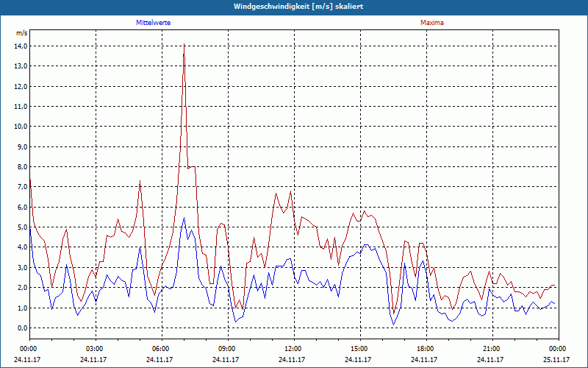The width and height of the screenshot is (588, 368).
Task: Click the 03:00 time axis label
Action: (x=96, y=349)
